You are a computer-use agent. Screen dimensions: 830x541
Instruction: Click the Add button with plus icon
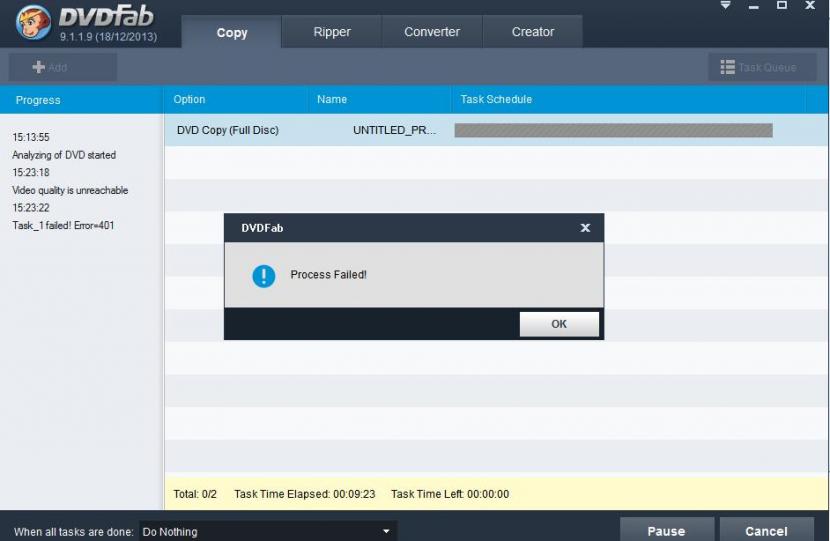[x=62, y=67]
